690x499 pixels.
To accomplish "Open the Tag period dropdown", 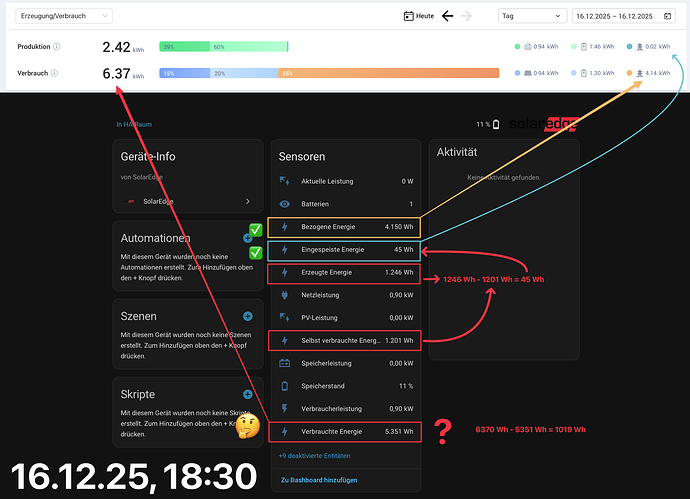I will [532, 16].
